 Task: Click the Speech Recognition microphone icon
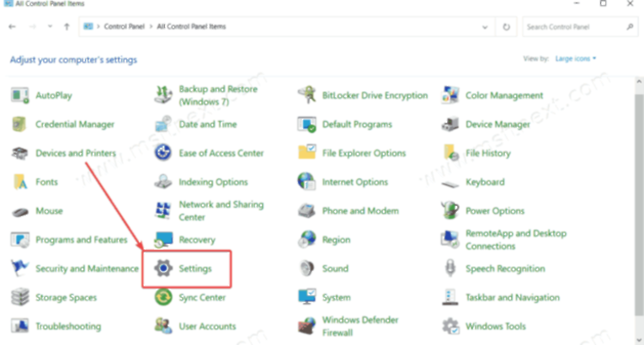coord(450,268)
